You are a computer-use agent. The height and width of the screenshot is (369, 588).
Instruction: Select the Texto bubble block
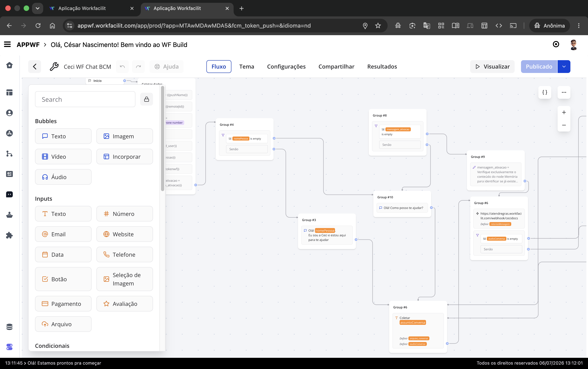[63, 136]
